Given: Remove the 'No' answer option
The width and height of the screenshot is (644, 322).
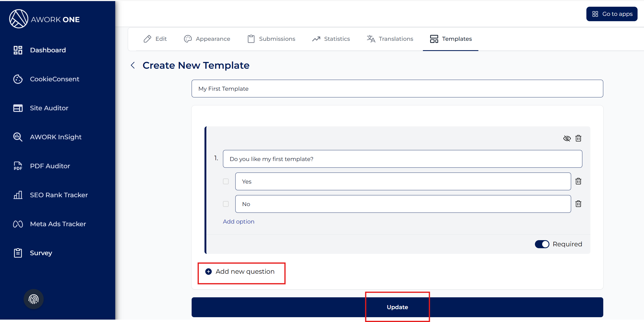Looking at the screenshot, I should click(578, 204).
